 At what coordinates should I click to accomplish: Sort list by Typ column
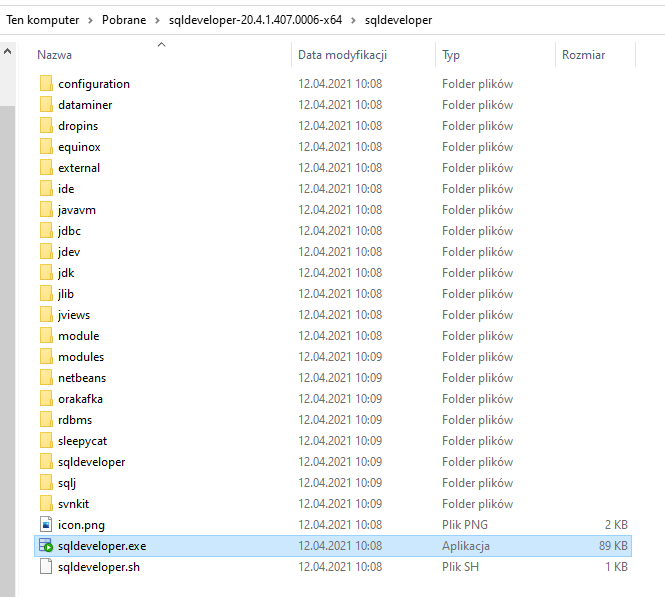451,55
